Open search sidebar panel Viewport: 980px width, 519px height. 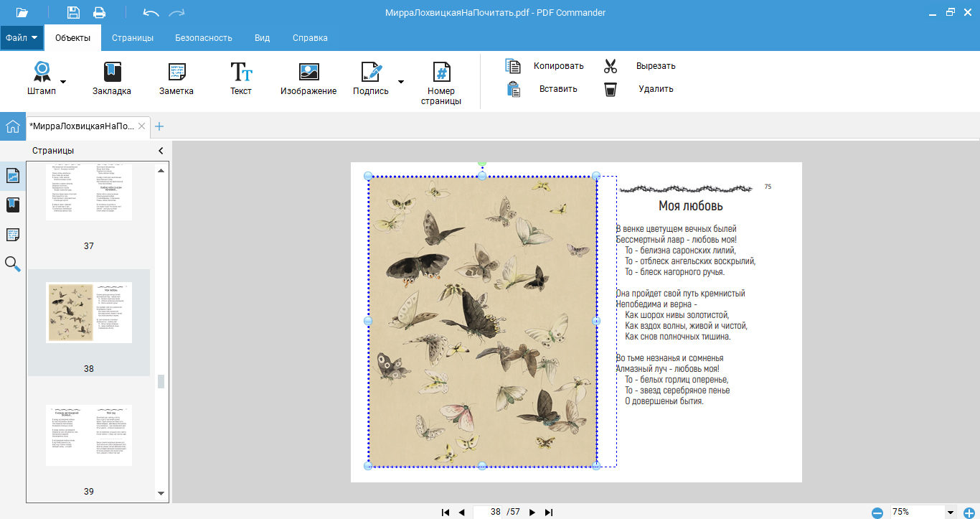[x=13, y=264]
